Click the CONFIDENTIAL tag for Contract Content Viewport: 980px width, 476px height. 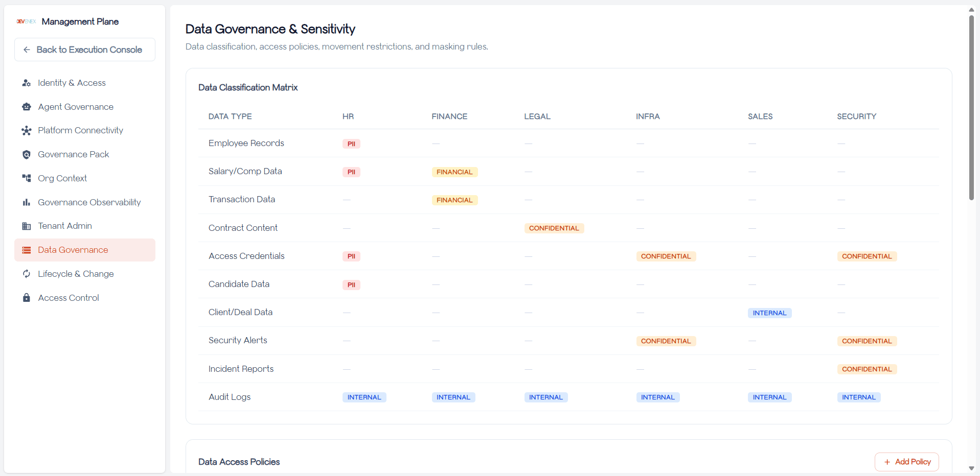click(x=554, y=228)
